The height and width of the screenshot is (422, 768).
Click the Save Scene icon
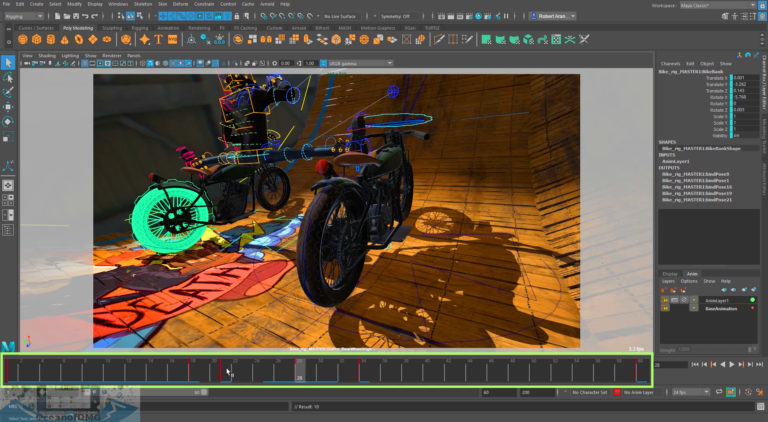click(x=76, y=16)
